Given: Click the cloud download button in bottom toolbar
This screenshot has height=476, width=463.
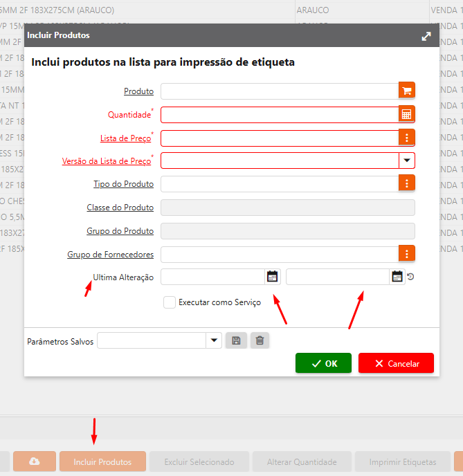Looking at the screenshot, I should [x=35, y=461].
